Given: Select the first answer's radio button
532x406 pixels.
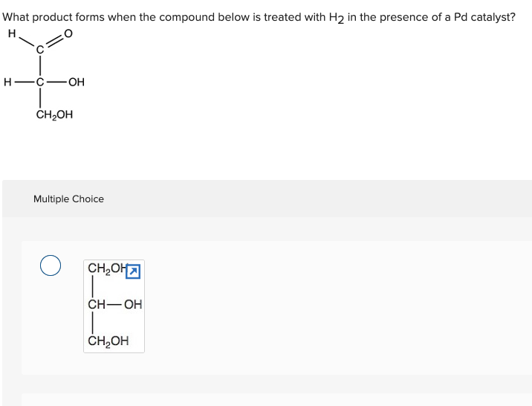Looking at the screenshot, I should [51, 265].
